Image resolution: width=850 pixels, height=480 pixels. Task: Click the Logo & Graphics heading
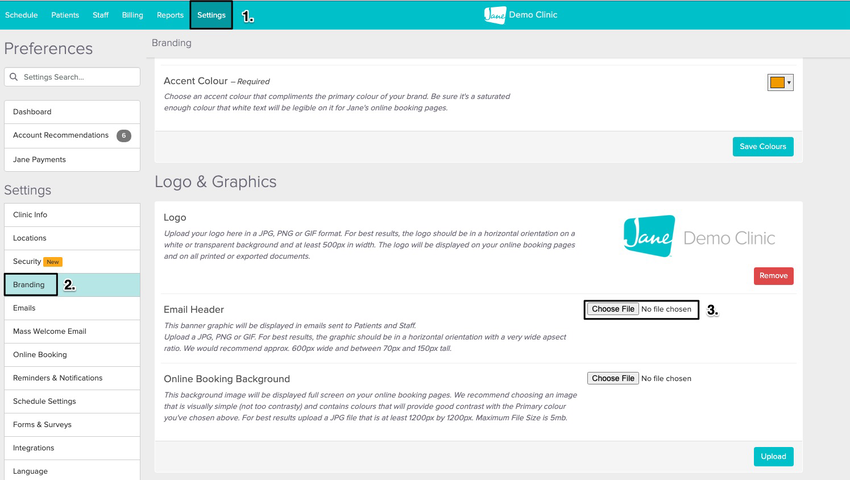click(x=215, y=182)
